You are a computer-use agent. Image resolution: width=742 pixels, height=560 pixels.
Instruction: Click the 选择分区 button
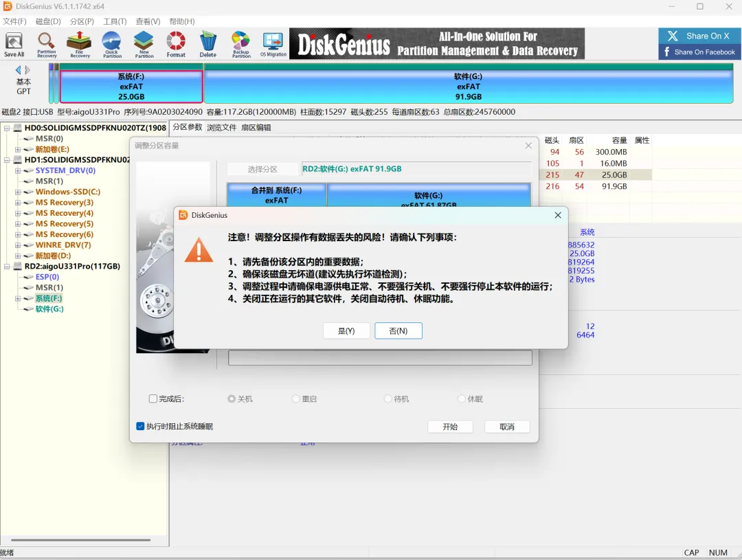(x=262, y=169)
